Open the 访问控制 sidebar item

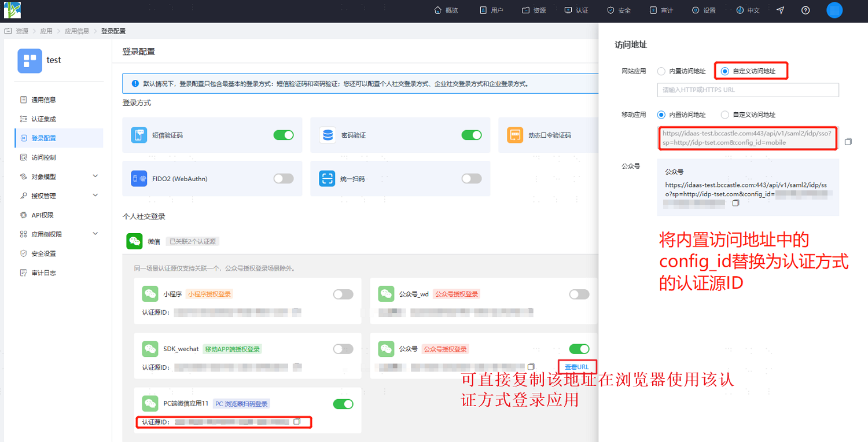[x=43, y=157]
